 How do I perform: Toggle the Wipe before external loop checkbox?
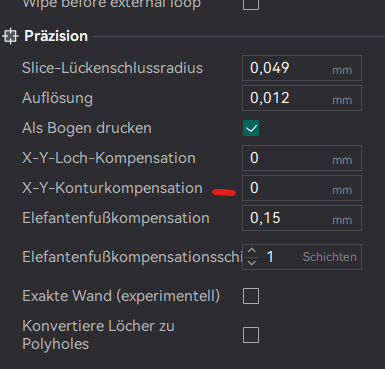coord(251,4)
